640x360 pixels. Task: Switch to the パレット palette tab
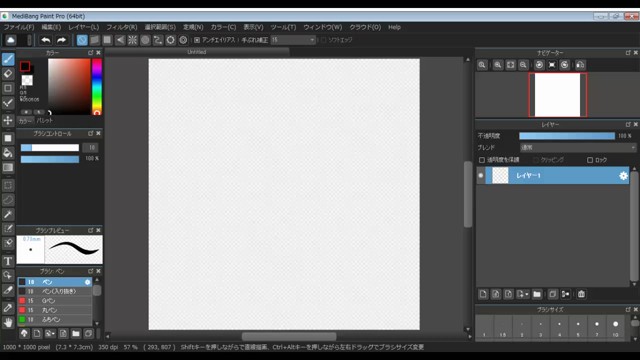coord(45,121)
